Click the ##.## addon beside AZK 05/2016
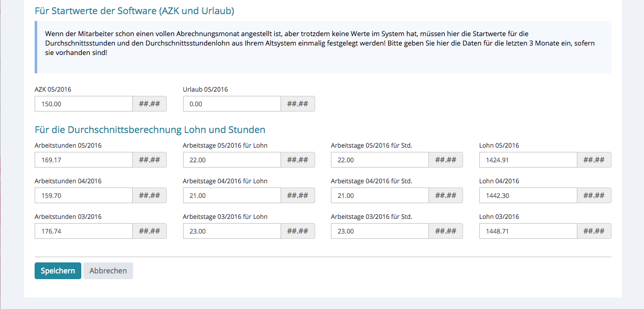Image resolution: width=644 pixels, height=309 pixels. tap(149, 104)
